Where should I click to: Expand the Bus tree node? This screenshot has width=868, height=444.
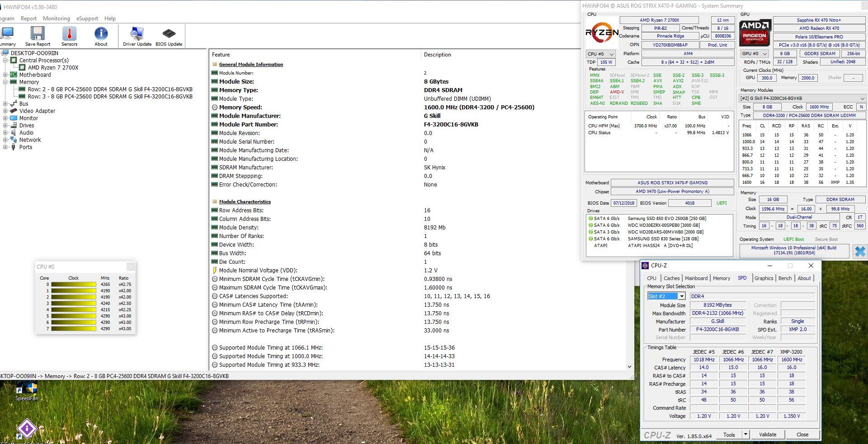click(x=5, y=104)
